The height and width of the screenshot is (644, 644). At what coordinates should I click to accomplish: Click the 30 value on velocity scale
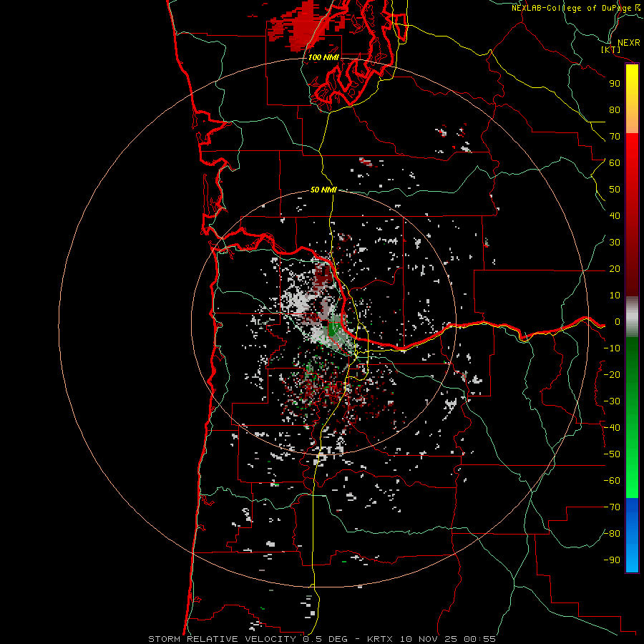coord(615,243)
